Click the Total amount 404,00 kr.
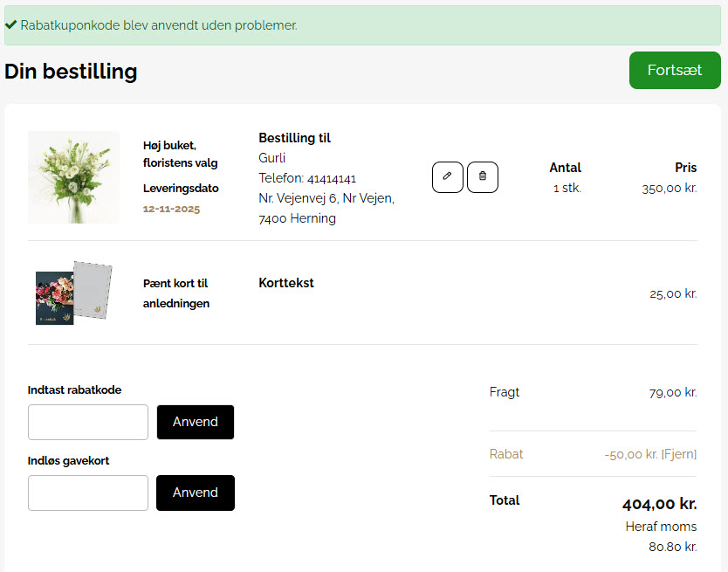This screenshot has width=728, height=572. (659, 504)
